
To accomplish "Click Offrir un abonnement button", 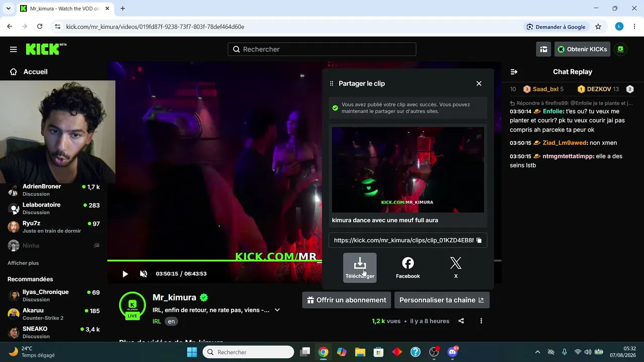I will [x=347, y=300].
